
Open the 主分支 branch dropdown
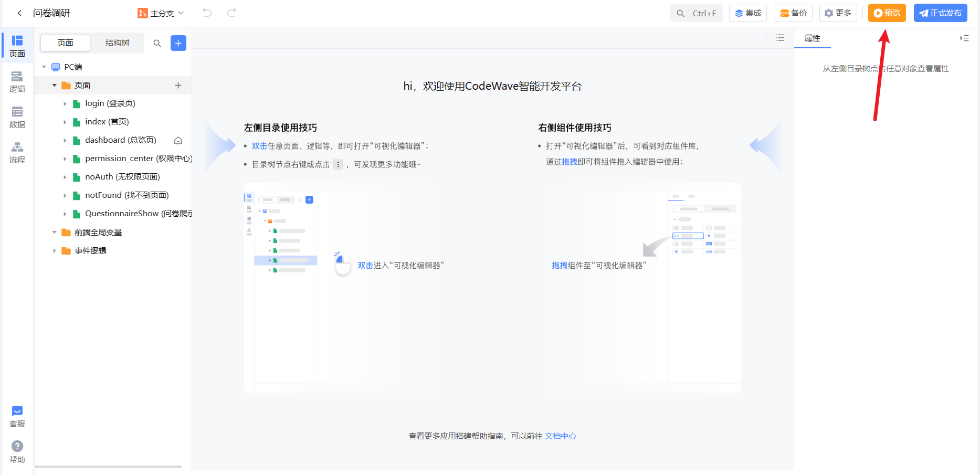click(161, 13)
